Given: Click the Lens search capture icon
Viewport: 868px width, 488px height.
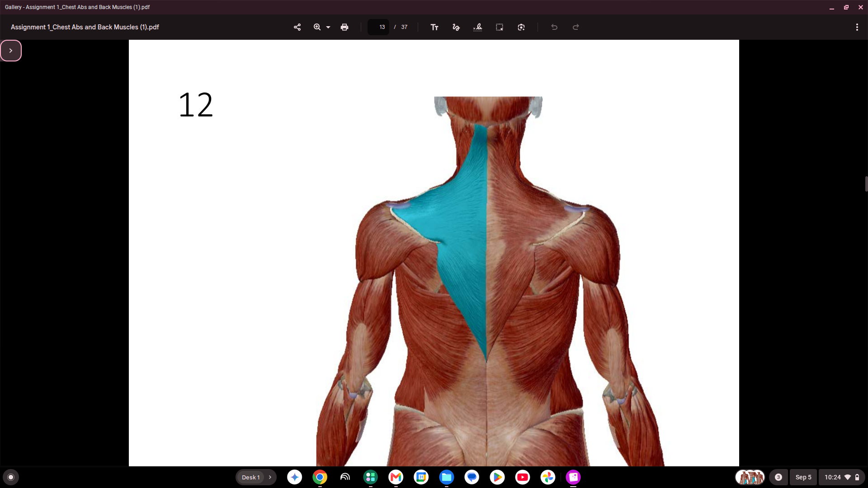Looking at the screenshot, I should click(521, 27).
